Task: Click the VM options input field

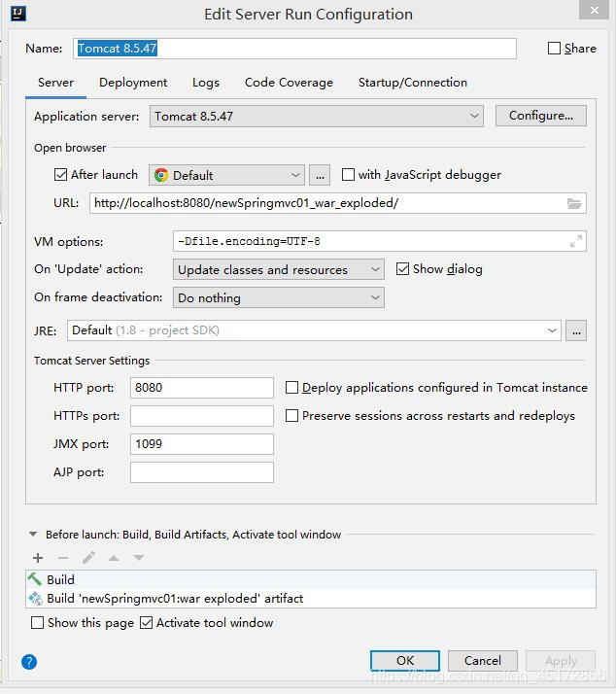Action: [380, 241]
